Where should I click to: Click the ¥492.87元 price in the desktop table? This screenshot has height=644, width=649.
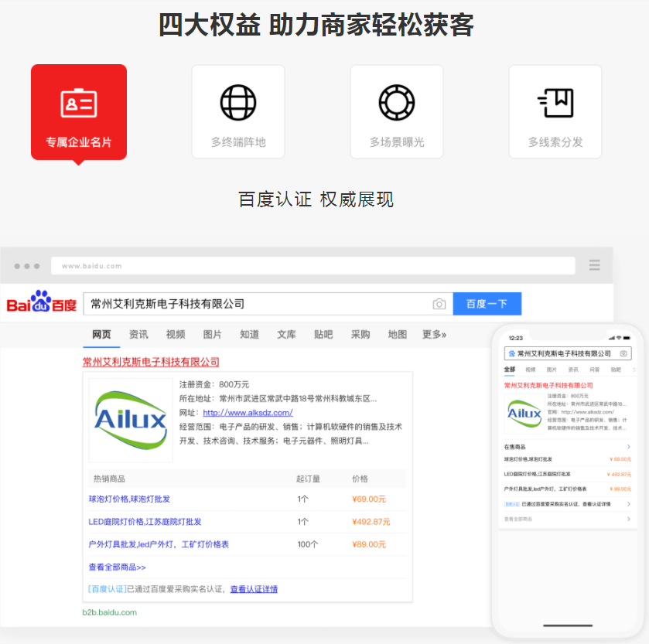tap(371, 522)
